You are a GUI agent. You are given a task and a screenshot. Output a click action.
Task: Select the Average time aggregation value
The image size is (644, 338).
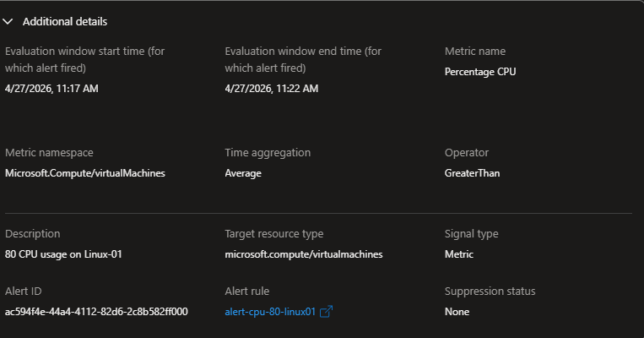(x=243, y=173)
